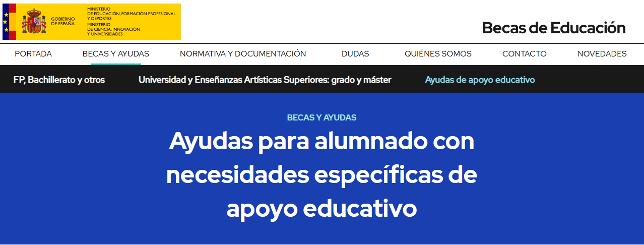The width and height of the screenshot is (644, 245).
Task: Click the heading Ayudas para alumnado con necesidades
Action: (x=321, y=174)
